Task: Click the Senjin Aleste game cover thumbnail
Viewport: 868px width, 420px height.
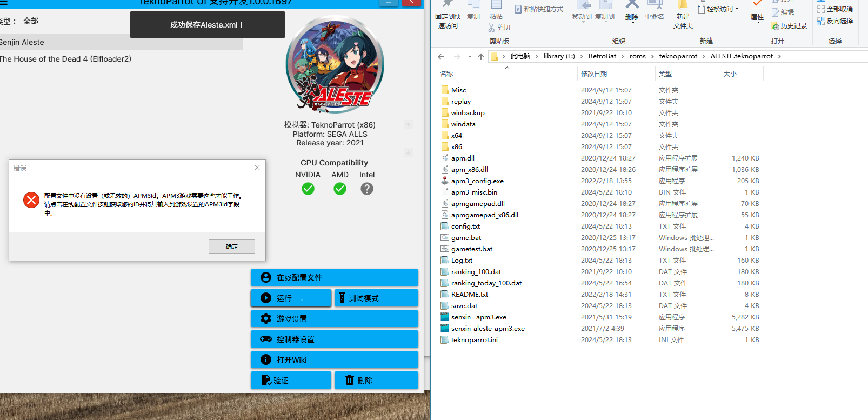Action: click(x=335, y=65)
